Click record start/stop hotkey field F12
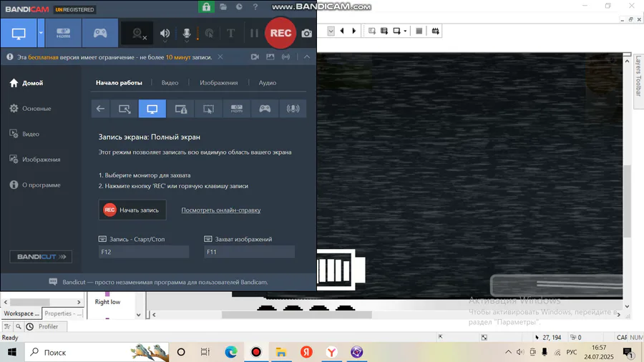The height and width of the screenshot is (362, 644). pos(144,252)
